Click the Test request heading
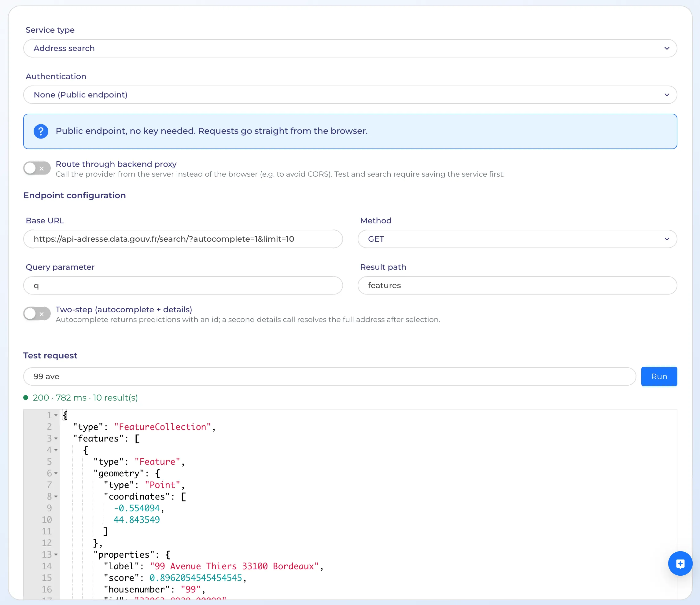This screenshot has width=700, height=605. click(50, 355)
